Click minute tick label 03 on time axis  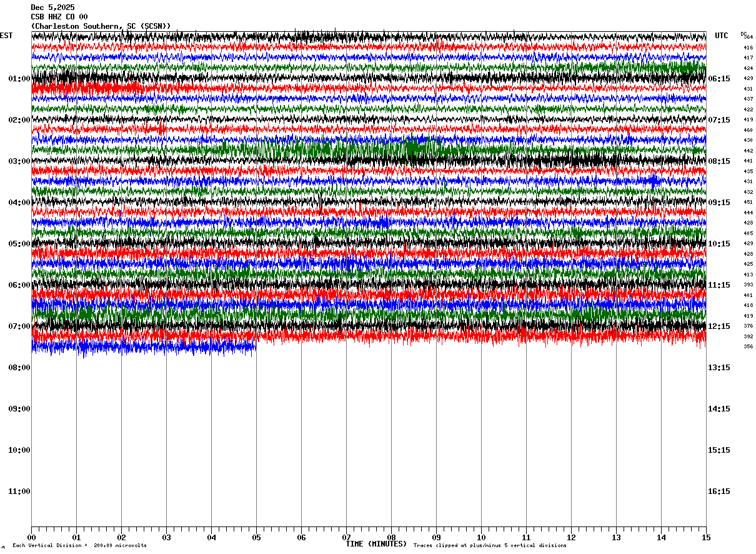tap(166, 537)
